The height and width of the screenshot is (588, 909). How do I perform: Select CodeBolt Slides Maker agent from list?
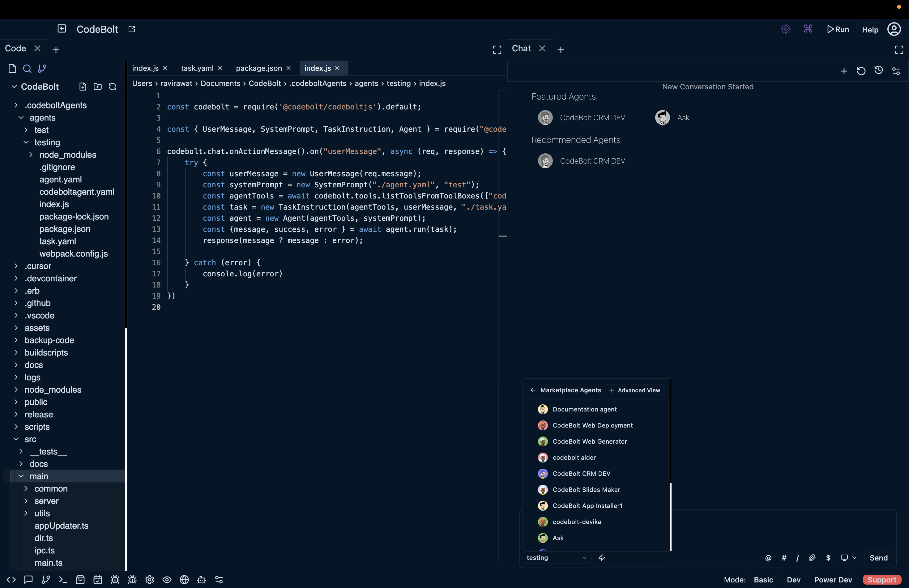[586, 489]
